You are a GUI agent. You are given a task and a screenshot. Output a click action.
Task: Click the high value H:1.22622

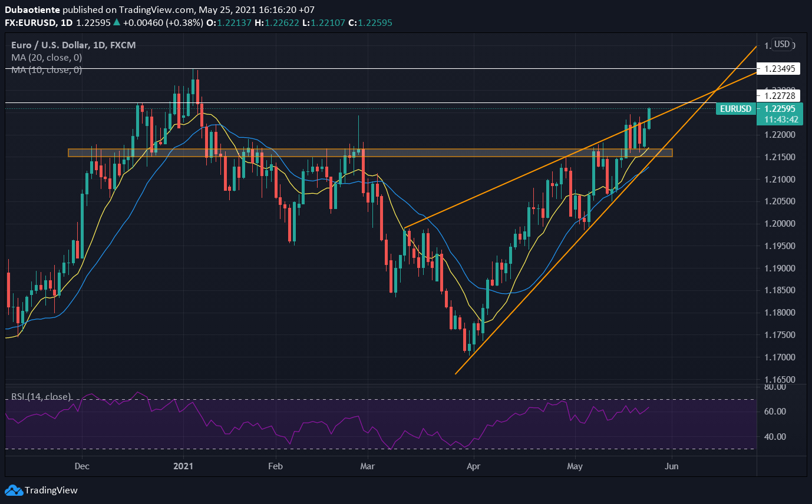click(x=278, y=22)
